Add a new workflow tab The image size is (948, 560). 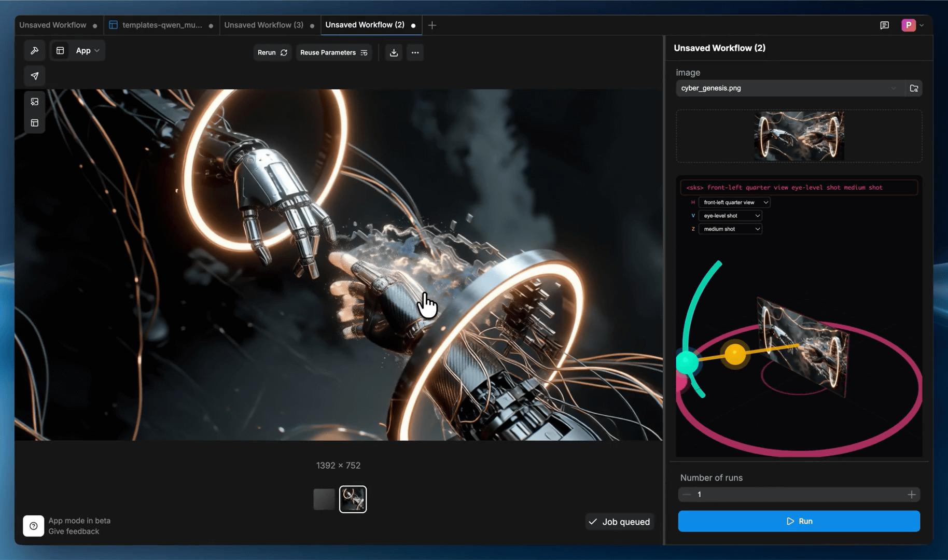432,25
